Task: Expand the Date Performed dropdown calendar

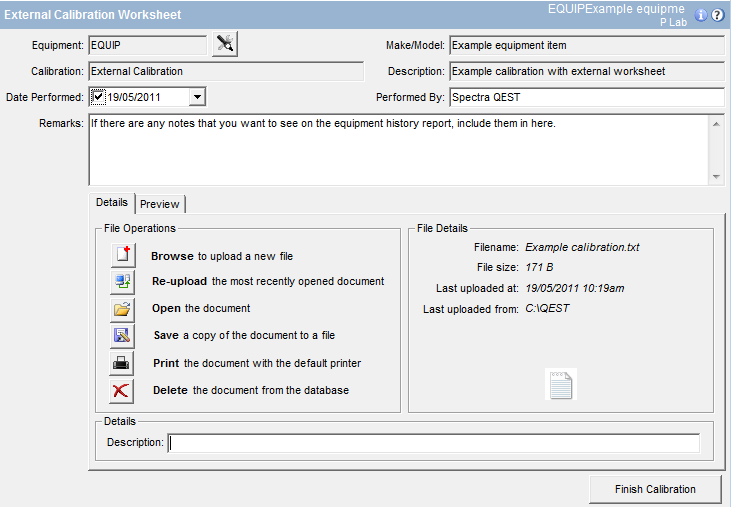Action: pos(197,97)
